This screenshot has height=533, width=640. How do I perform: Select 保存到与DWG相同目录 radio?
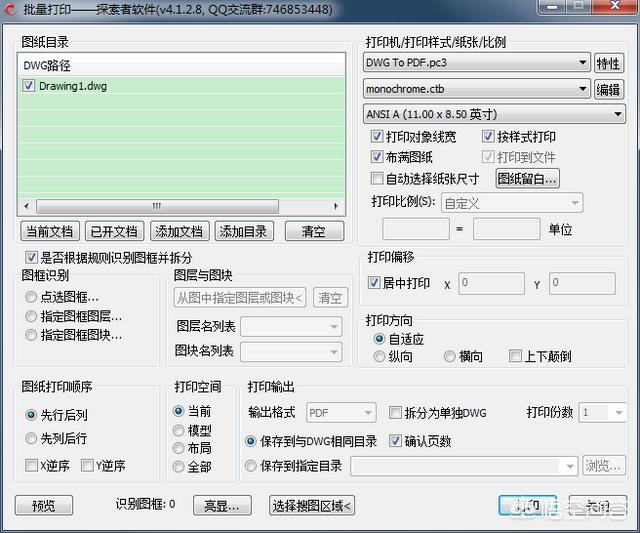[251, 441]
